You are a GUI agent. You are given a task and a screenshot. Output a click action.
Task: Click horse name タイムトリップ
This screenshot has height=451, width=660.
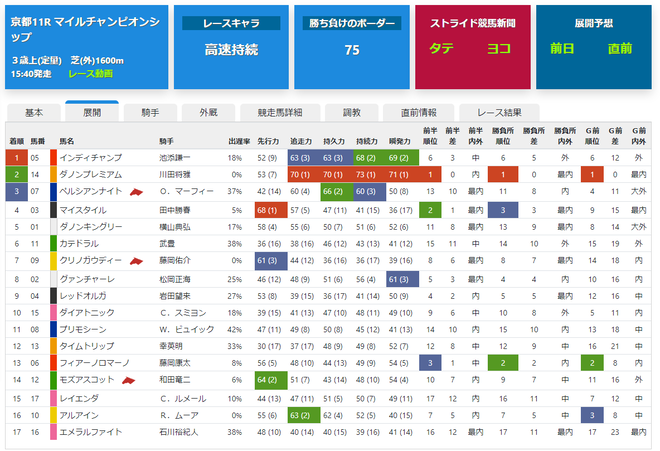pyautogui.click(x=87, y=346)
